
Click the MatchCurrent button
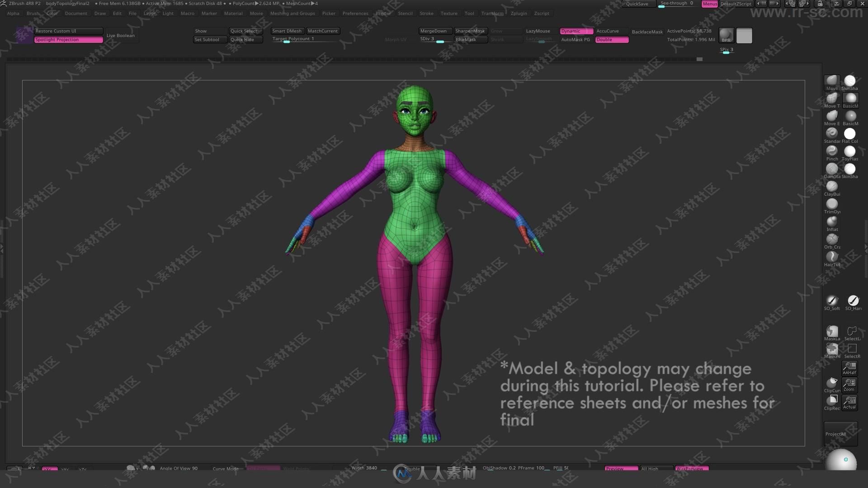point(323,31)
